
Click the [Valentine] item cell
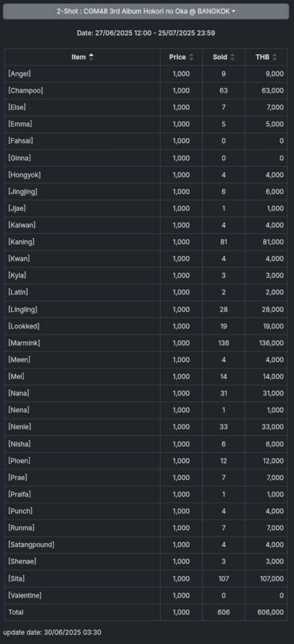click(83, 595)
